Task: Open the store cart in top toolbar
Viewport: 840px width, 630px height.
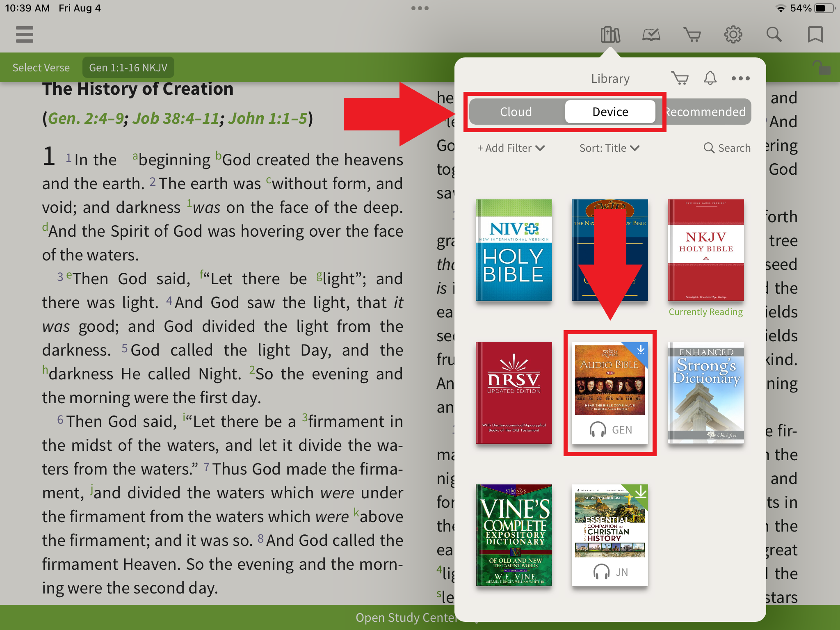Action: click(692, 34)
